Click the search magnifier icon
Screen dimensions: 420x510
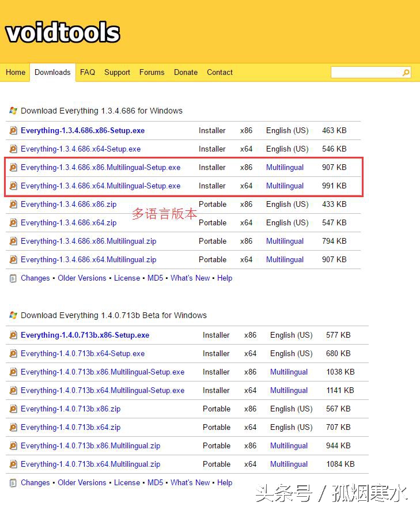tap(406, 73)
